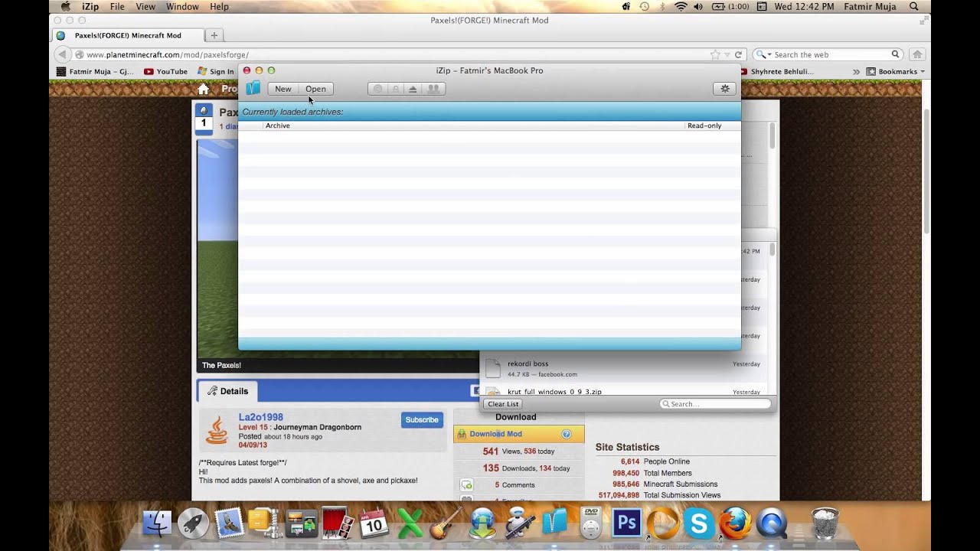Select the rekordi boss download entry
Viewport: 980px width, 551px height.
click(623, 369)
